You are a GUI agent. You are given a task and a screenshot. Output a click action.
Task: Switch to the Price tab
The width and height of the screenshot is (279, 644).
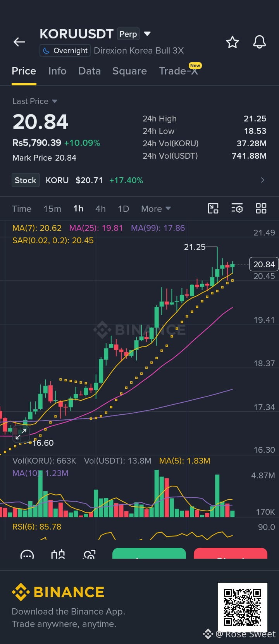24,71
